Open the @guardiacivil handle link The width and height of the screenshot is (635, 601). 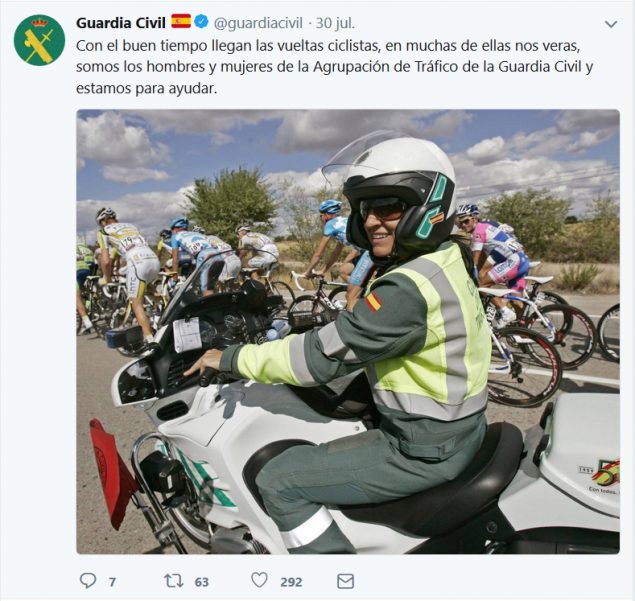coord(258,23)
